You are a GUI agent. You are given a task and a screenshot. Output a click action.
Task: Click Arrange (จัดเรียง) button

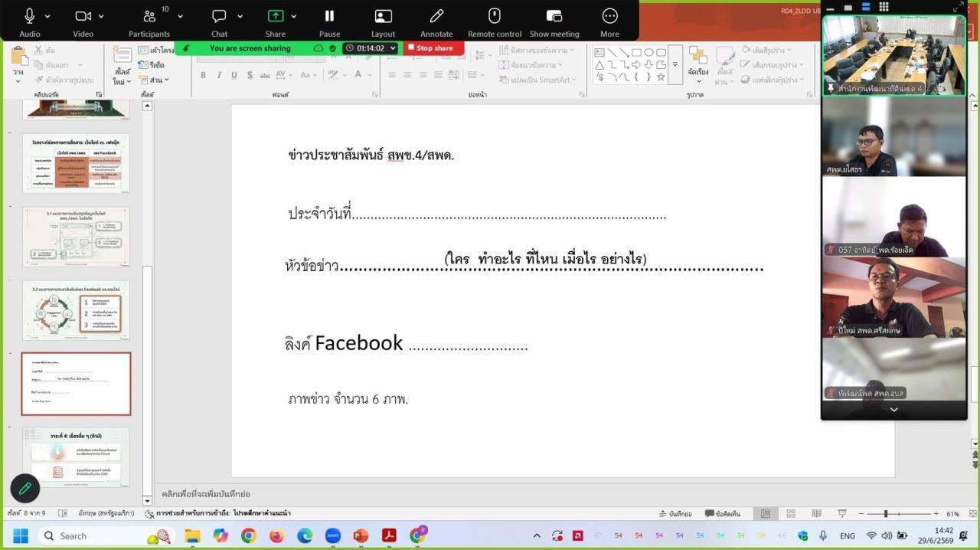click(x=697, y=65)
